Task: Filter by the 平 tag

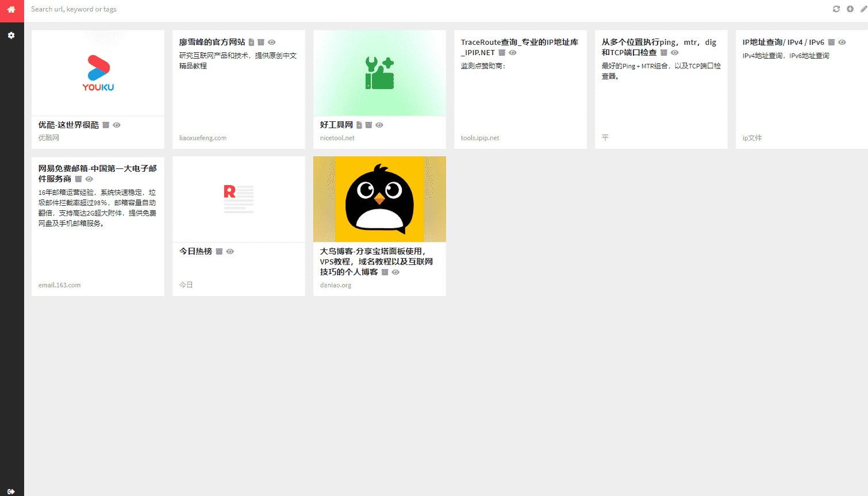Action: coord(605,138)
